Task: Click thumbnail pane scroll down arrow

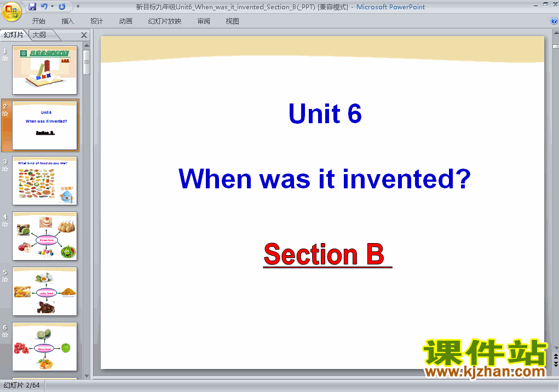Action: (x=87, y=376)
